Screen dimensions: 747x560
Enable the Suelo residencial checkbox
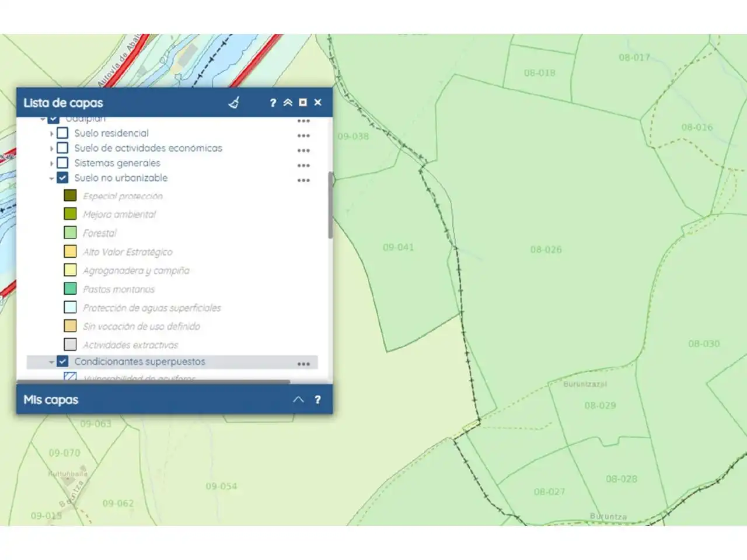(x=62, y=133)
